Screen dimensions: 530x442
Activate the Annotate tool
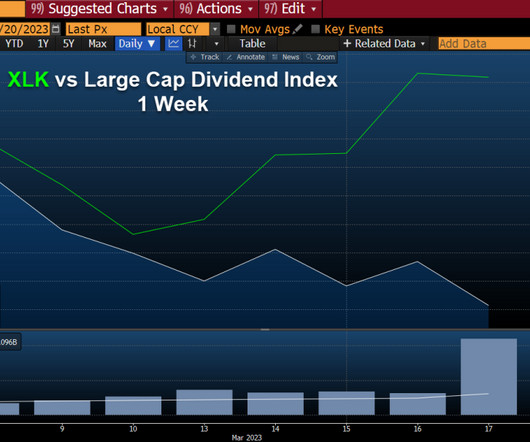pyautogui.click(x=246, y=57)
